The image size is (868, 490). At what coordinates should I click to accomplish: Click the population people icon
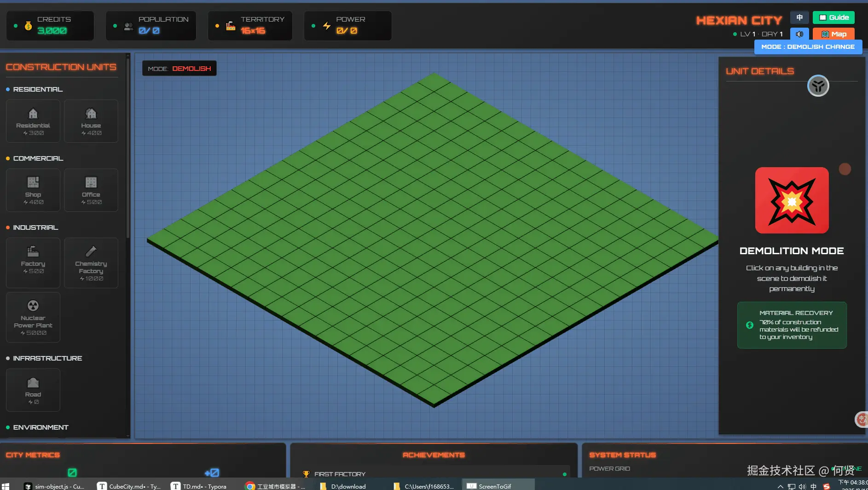[129, 27]
